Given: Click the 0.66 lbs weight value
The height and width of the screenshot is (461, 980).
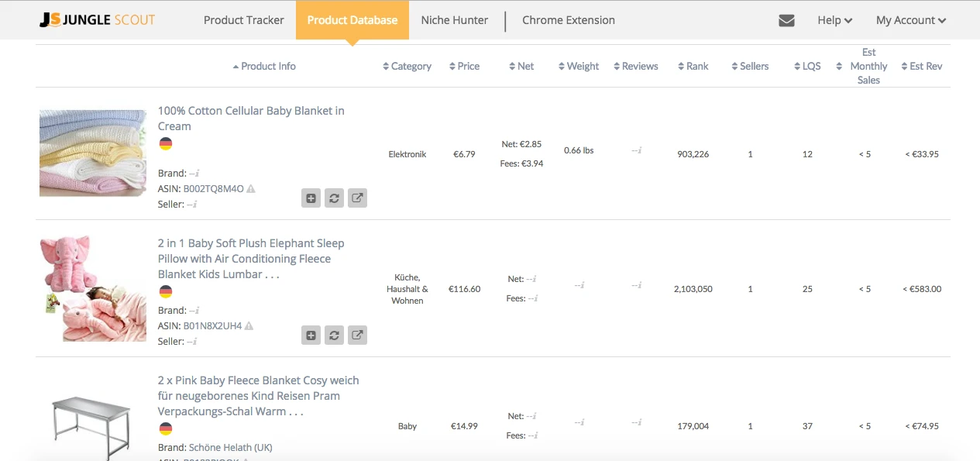Looking at the screenshot, I should pos(579,150).
